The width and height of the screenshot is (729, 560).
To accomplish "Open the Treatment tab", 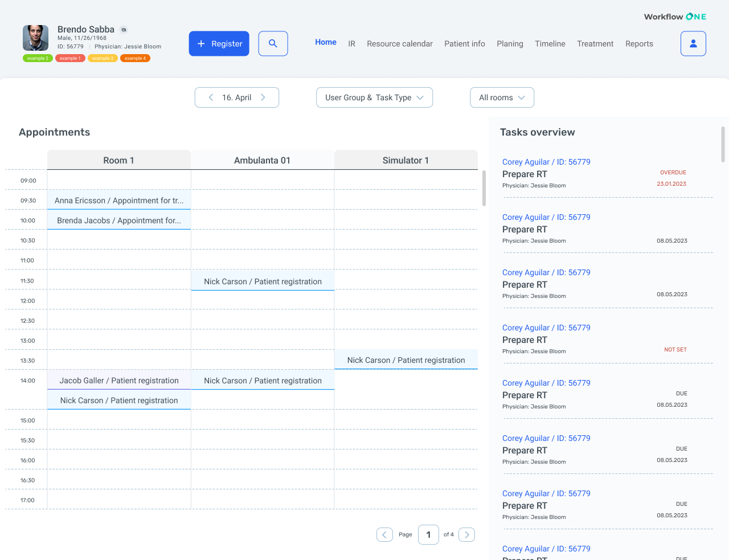I will (595, 44).
